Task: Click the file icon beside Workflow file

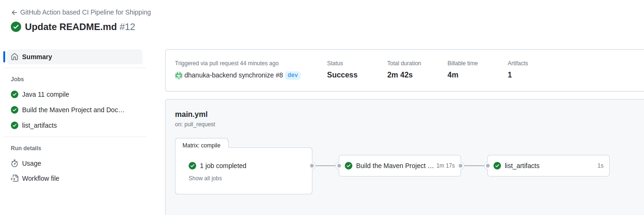Action: pyautogui.click(x=15, y=178)
